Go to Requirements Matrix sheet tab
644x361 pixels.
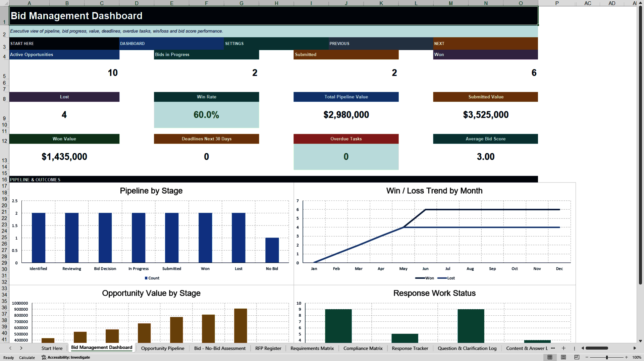[x=312, y=348]
